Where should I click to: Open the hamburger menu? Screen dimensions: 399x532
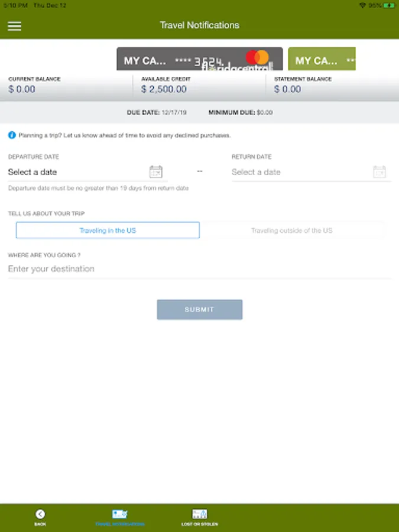click(14, 26)
